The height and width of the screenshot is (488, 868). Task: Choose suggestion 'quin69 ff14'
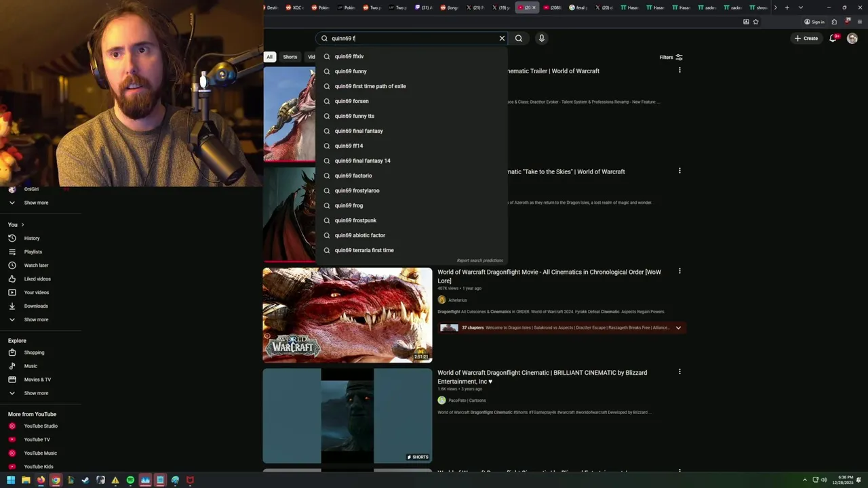coord(412,146)
